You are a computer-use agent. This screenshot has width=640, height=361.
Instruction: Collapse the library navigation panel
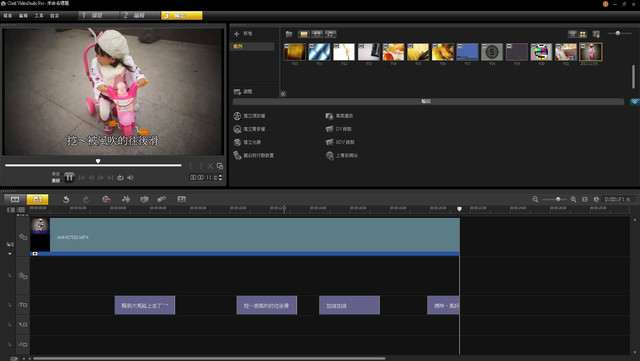tap(283, 94)
